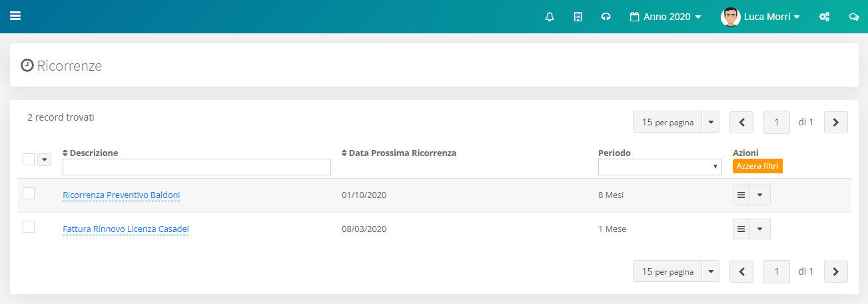Go to next page using bottom pager
This screenshot has height=304, width=868.
pyautogui.click(x=836, y=271)
